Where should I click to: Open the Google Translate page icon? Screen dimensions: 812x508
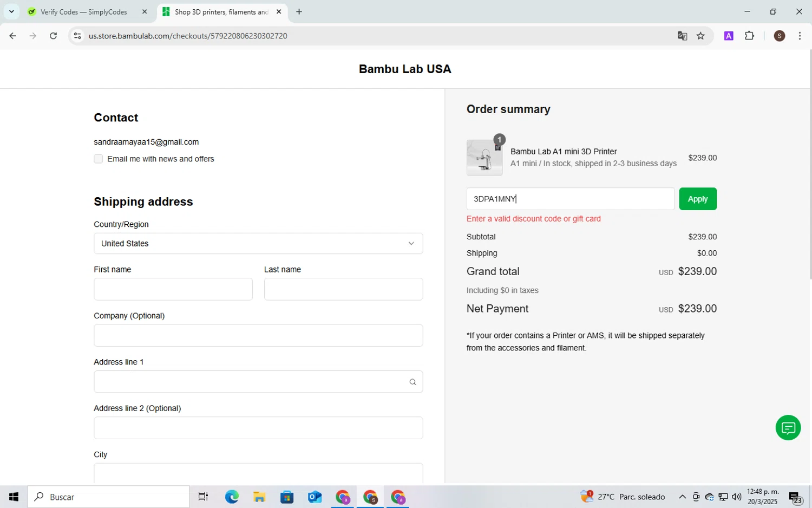[682, 36]
